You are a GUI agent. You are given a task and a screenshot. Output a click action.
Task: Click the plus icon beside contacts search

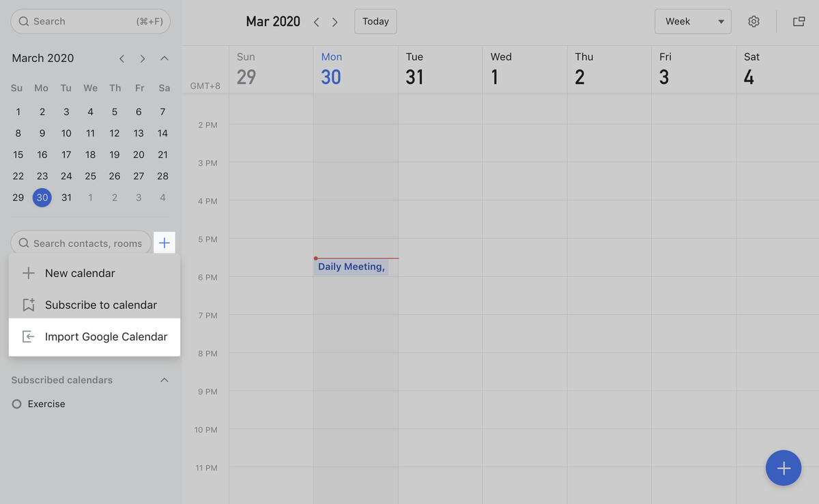tap(164, 243)
